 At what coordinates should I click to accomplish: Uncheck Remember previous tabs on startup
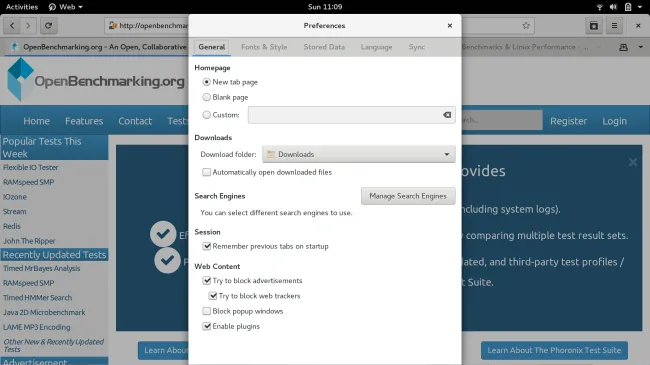[x=206, y=246]
